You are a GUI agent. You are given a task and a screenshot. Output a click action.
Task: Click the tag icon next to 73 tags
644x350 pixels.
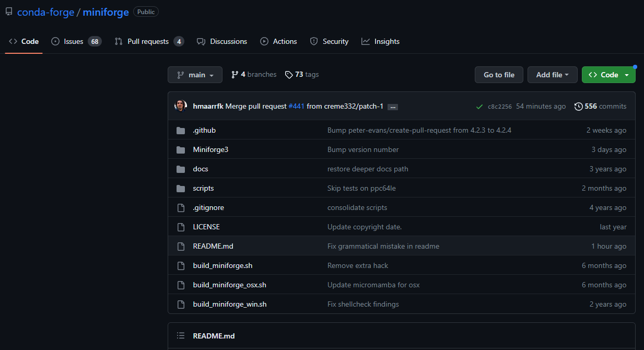click(289, 75)
